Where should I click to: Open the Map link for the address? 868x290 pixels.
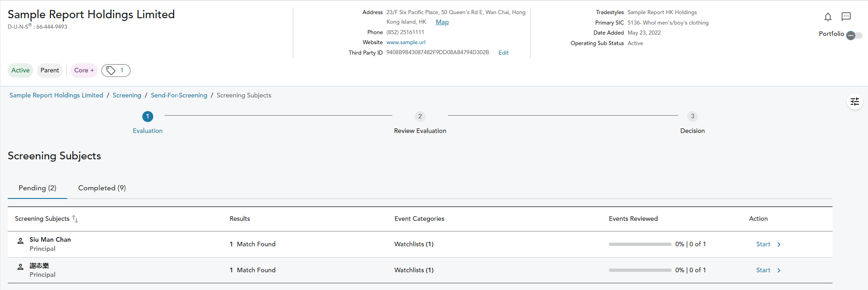(x=442, y=22)
